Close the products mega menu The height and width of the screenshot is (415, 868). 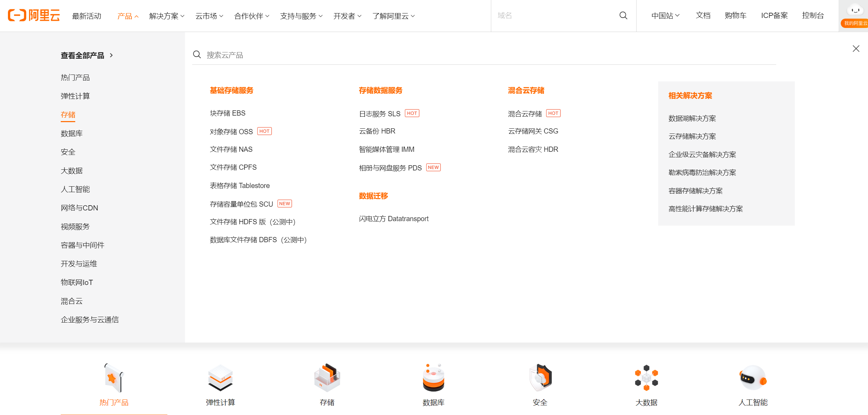pos(856,49)
